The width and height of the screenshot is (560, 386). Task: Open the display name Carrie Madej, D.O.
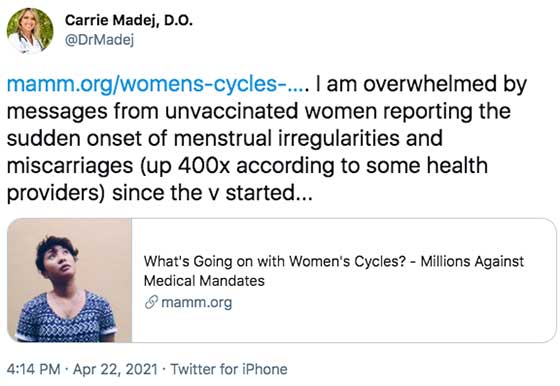pos(129,20)
